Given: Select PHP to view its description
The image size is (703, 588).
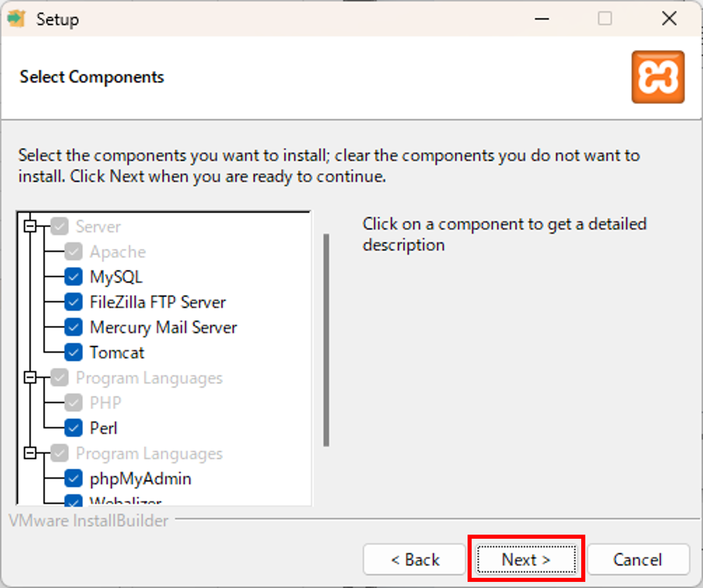Looking at the screenshot, I should 105,403.
